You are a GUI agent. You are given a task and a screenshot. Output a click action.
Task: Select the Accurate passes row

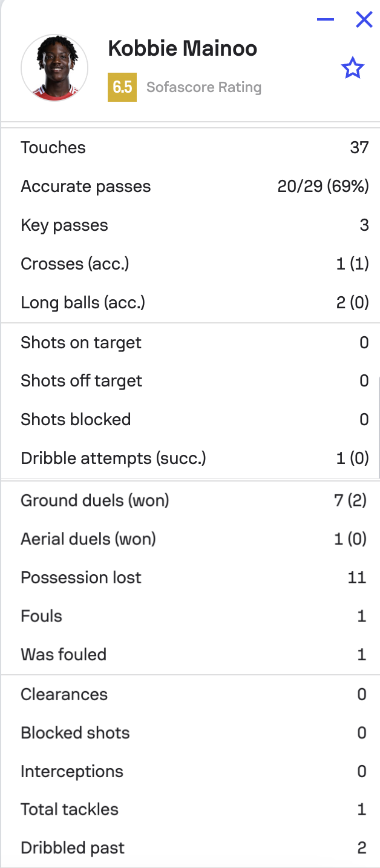tap(190, 187)
